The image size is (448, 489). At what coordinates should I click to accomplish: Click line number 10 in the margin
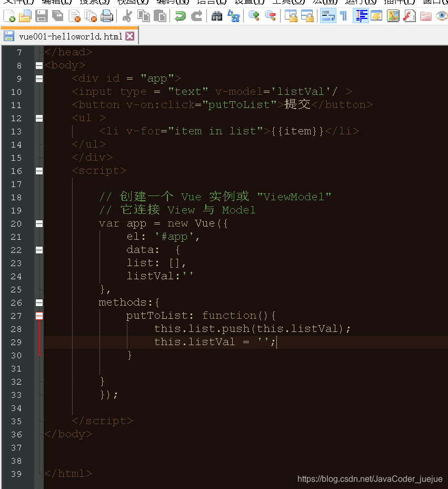pyautogui.click(x=16, y=92)
